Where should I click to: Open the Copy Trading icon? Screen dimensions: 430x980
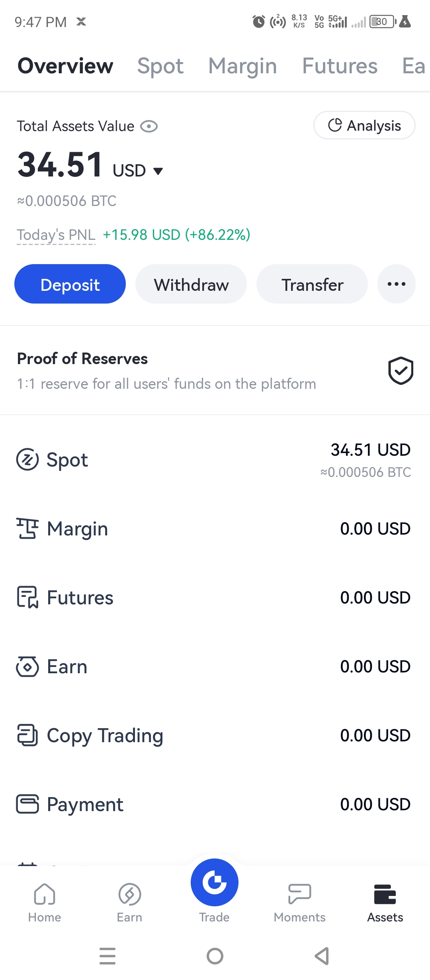pyautogui.click(x=27, y=735)
